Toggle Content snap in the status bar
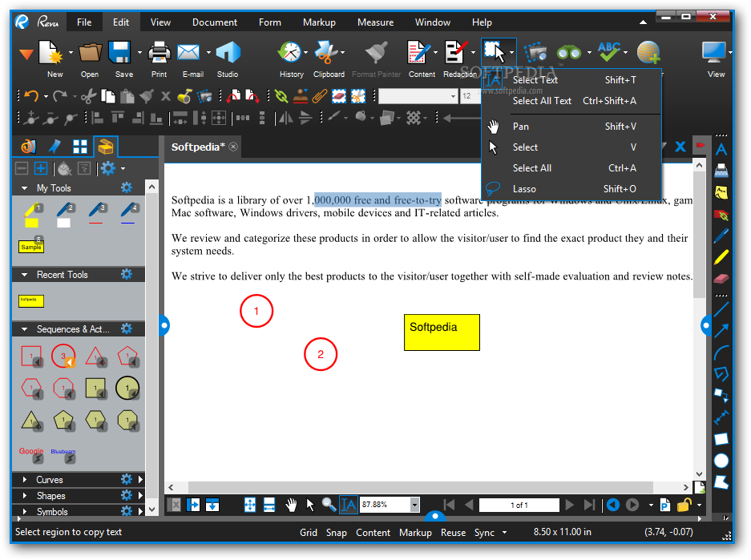 373,532
